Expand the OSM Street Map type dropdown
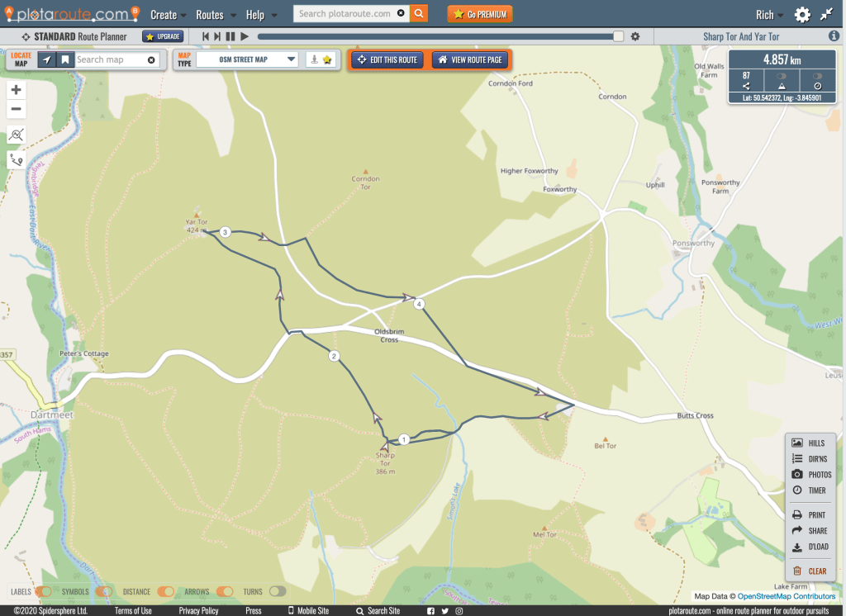Viewport: 846px width, 616px height. click(247, 59)
